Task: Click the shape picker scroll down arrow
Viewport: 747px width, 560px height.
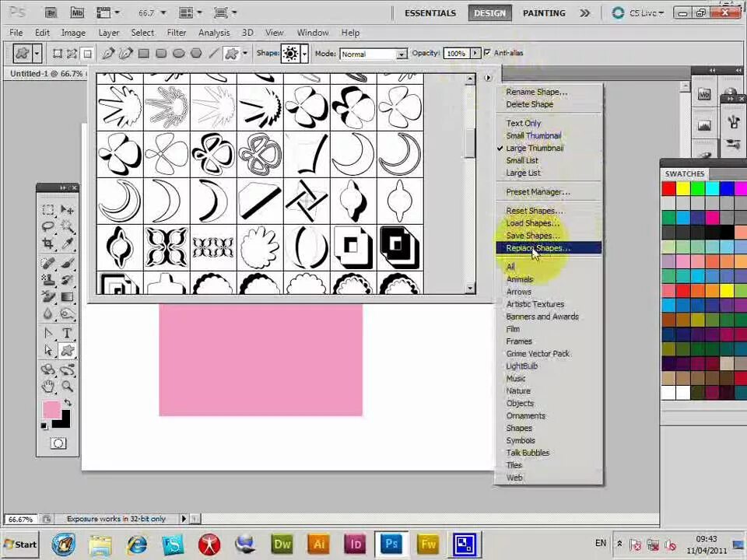Action: (470, 288)
